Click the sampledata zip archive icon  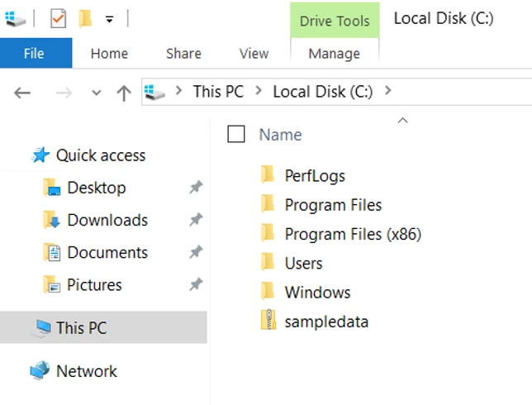coord(268,320)
